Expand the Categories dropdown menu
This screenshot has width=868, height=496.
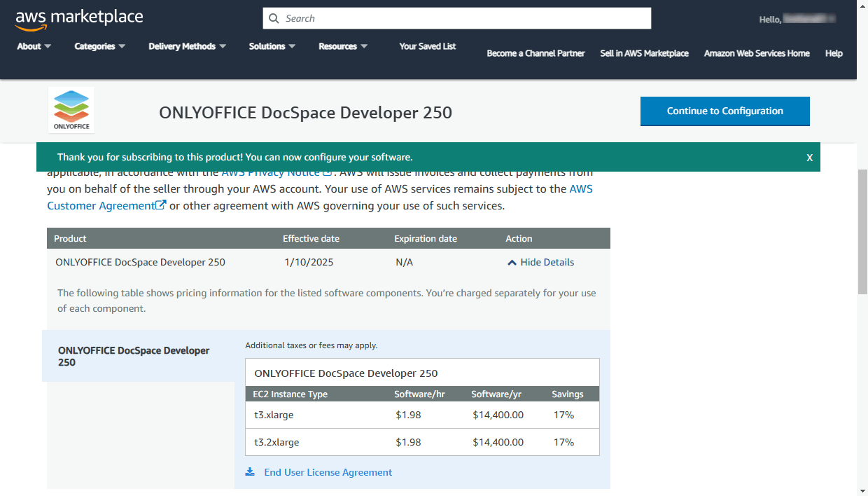[99, 46]
